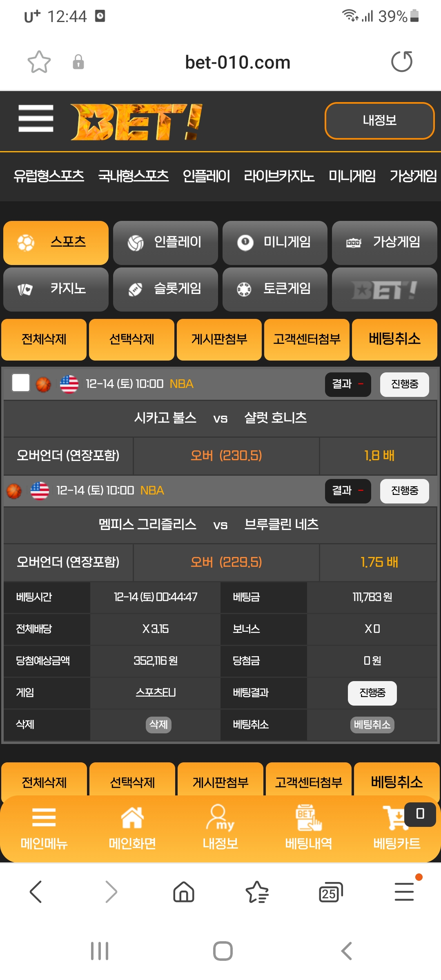Open 유럽형스포츠 in the top navigation
Viewport: 441px width, 980px height.
49,176
